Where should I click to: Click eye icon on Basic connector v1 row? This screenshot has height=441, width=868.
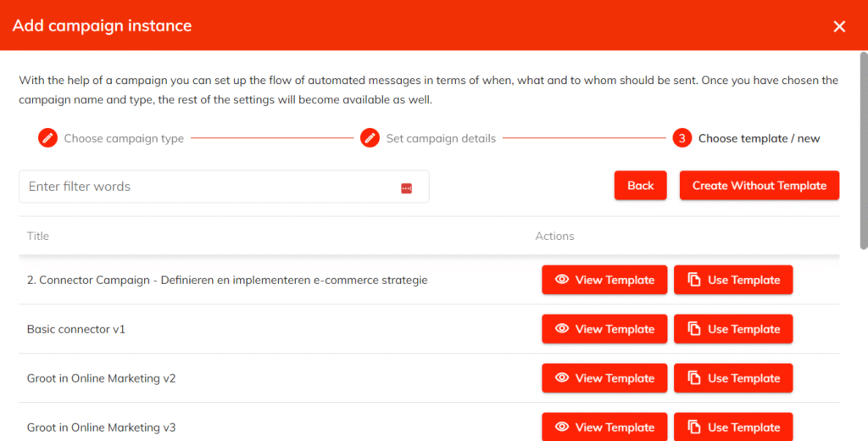coord(561,329)
